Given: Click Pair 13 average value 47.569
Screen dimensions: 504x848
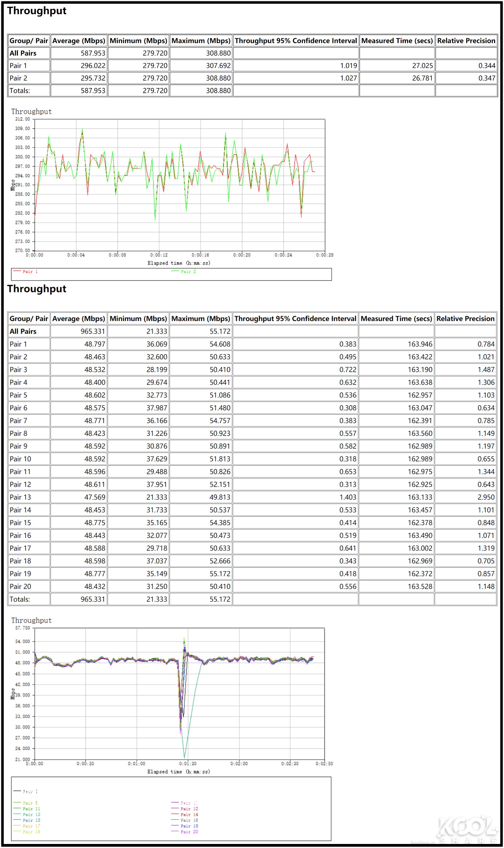Looking at the screenshot, I should pyautogui.click(x=95, y=497).
